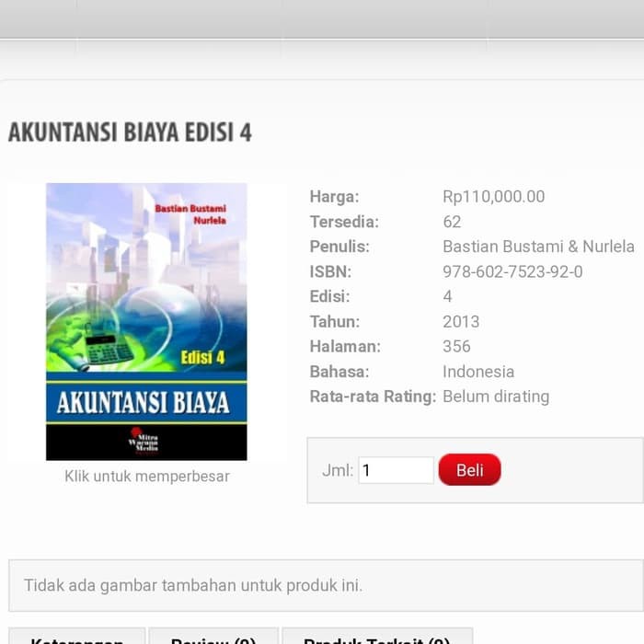Click the author name Bastian Bustami & Nurlela
The width and height of the screenshot is (644, 644).
click(538, 247)
